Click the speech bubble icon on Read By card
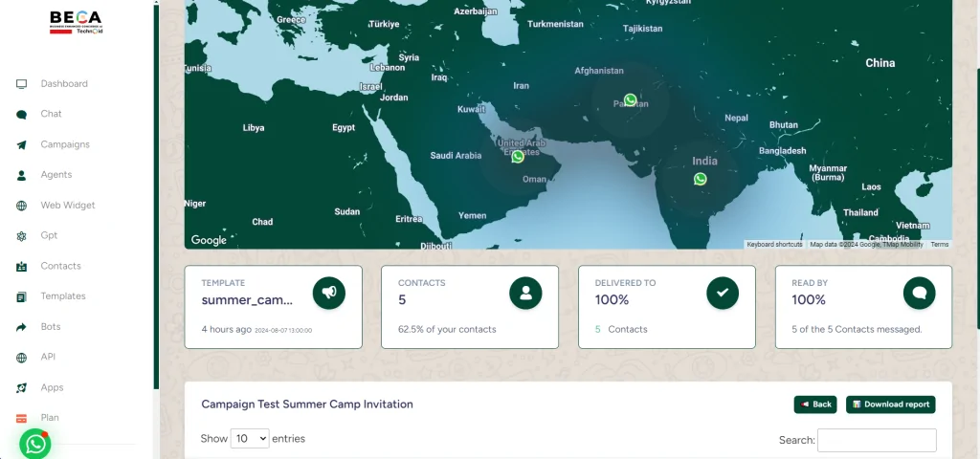 919,294
